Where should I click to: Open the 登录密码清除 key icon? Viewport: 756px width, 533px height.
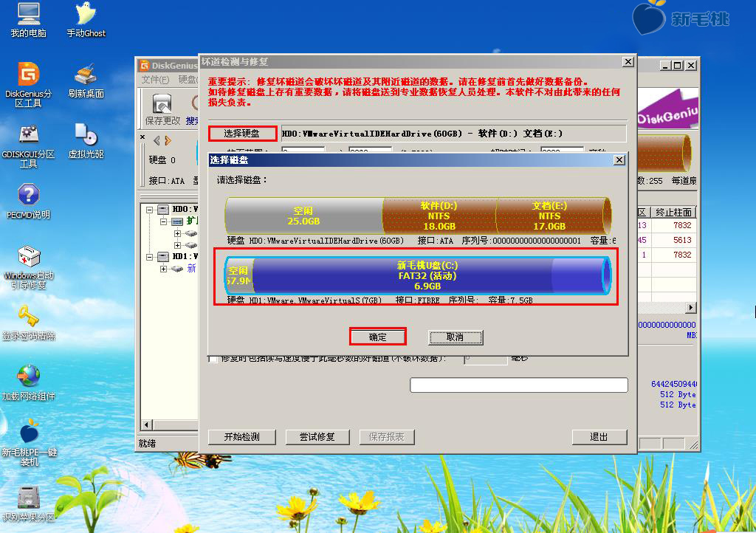click(29, 323)
